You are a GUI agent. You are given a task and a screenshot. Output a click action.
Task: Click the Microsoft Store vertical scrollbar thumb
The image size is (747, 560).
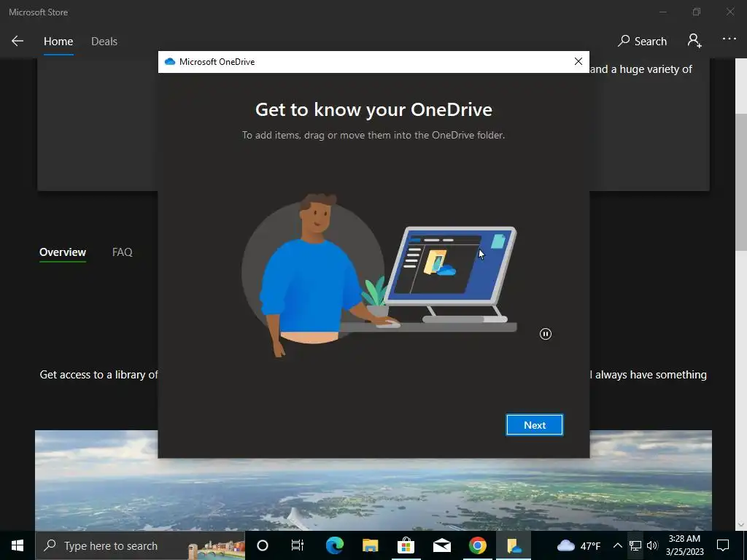pos(741,182)
